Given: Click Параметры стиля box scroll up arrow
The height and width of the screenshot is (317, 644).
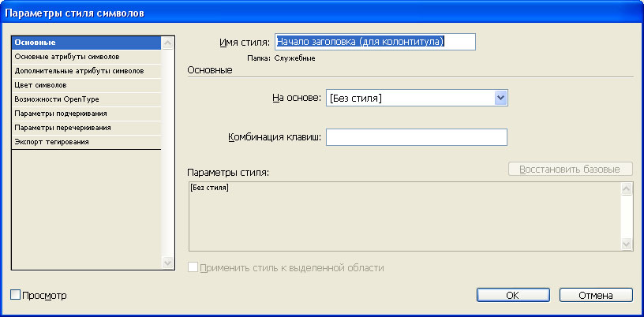Looking at the screenshot, I should point(627,188).
